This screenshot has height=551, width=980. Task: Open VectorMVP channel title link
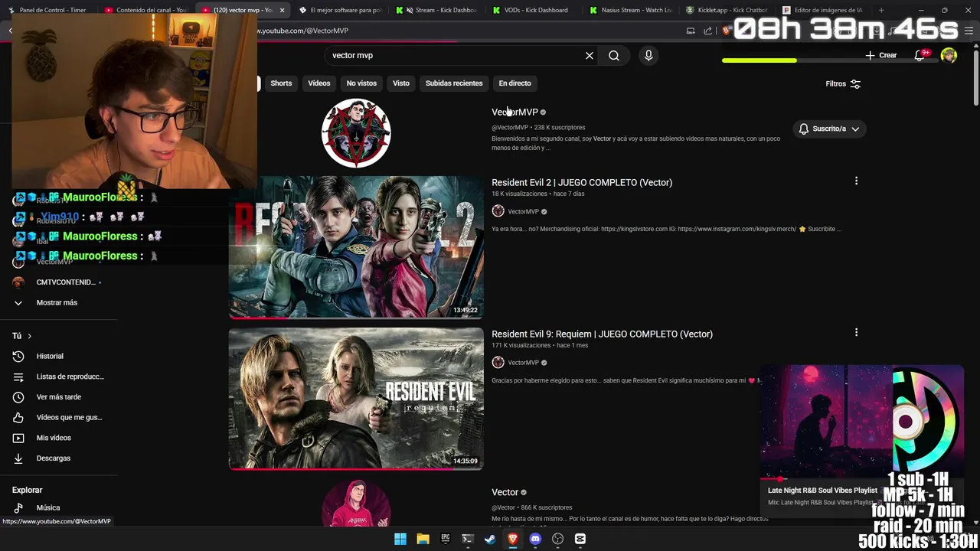[x=514, y=112]
